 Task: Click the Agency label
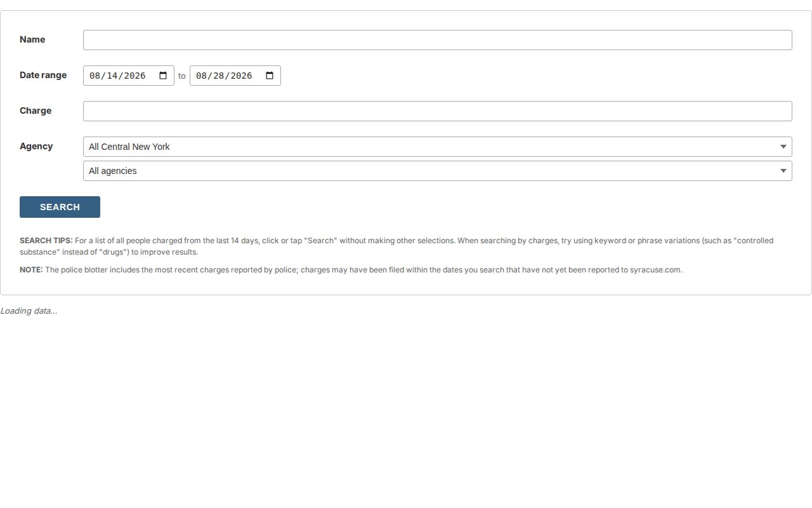point(36,146)
